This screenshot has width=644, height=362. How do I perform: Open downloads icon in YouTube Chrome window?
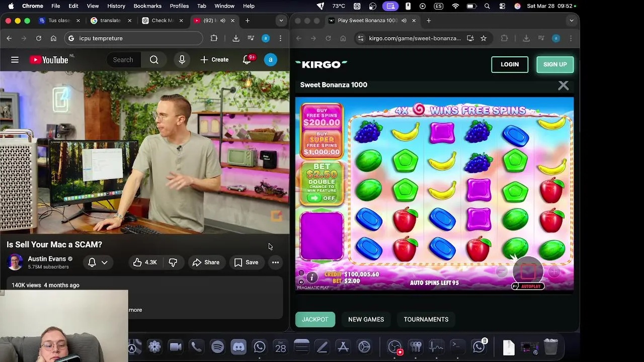coord(235,38)
